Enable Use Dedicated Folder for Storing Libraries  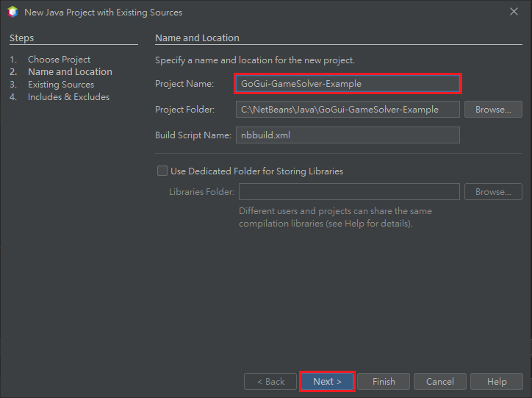pyautogui.click(x=162, y=171)
